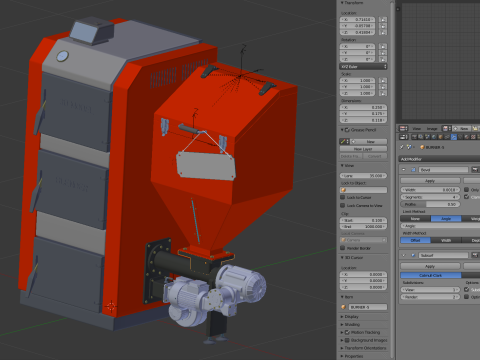Lock the Scale Z value

coord(383,93)
